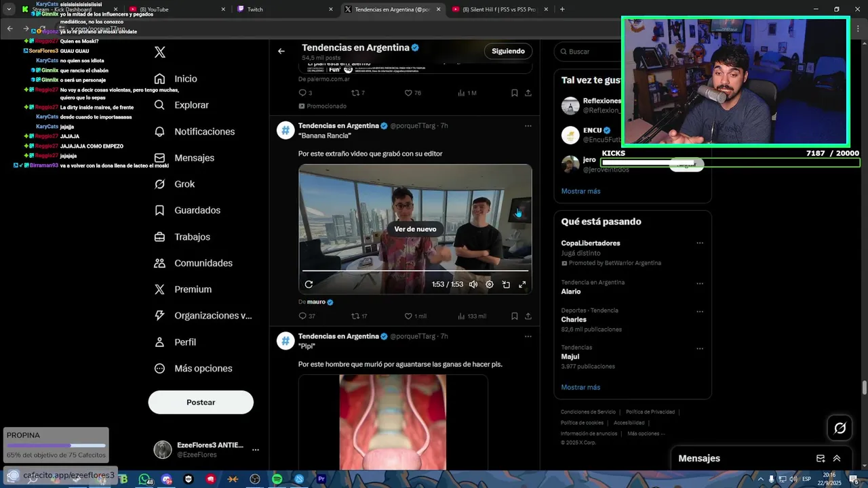Replay the video with the reload control
The height and width of the screenshot is (488, 868).
pyautogui.click(x=309, y=285)
